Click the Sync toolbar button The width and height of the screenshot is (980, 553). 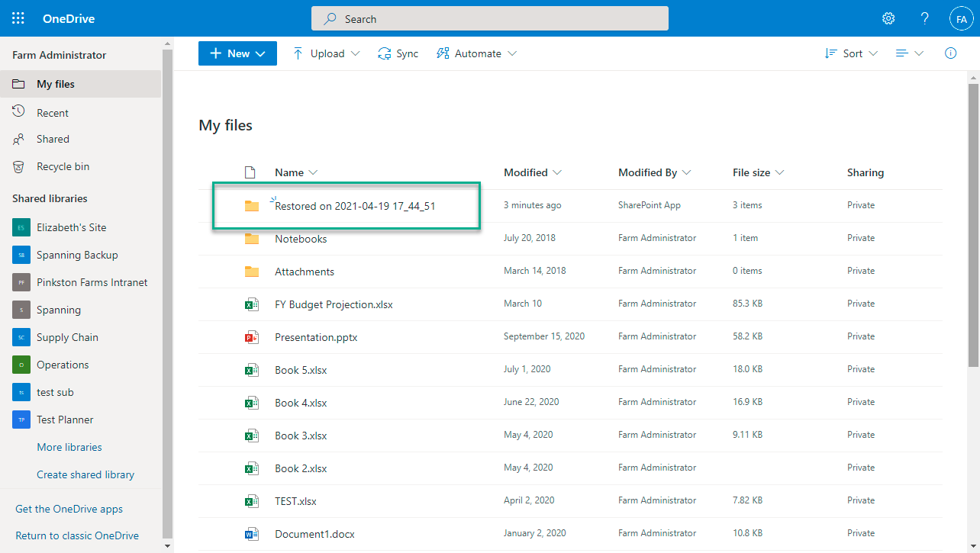tap(398, 53)
